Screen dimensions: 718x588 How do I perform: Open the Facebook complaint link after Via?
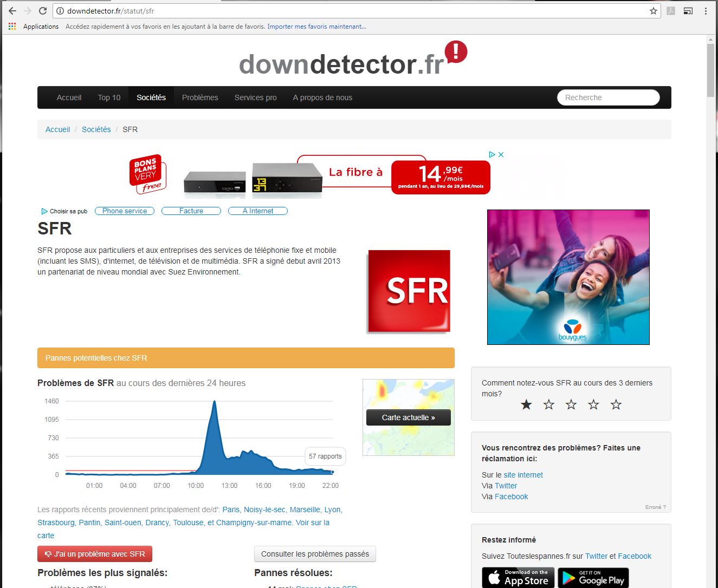pyautogui.click(x=511, y=496)
